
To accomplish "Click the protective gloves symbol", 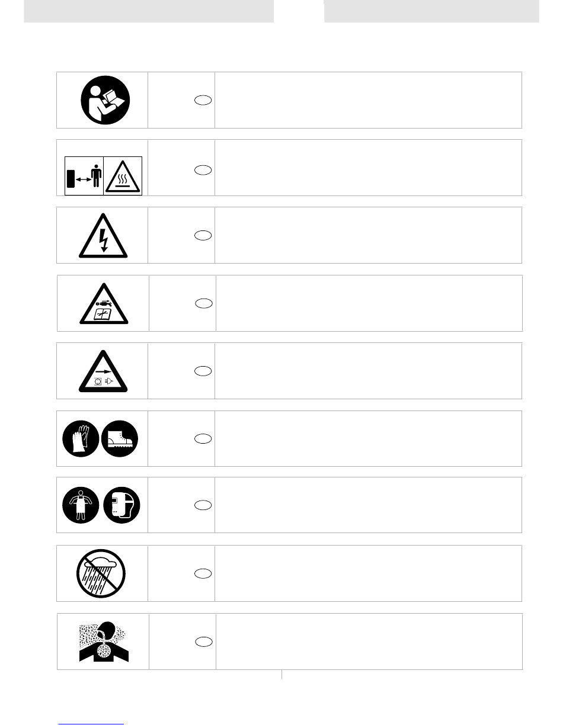I will tap(81, 438).
